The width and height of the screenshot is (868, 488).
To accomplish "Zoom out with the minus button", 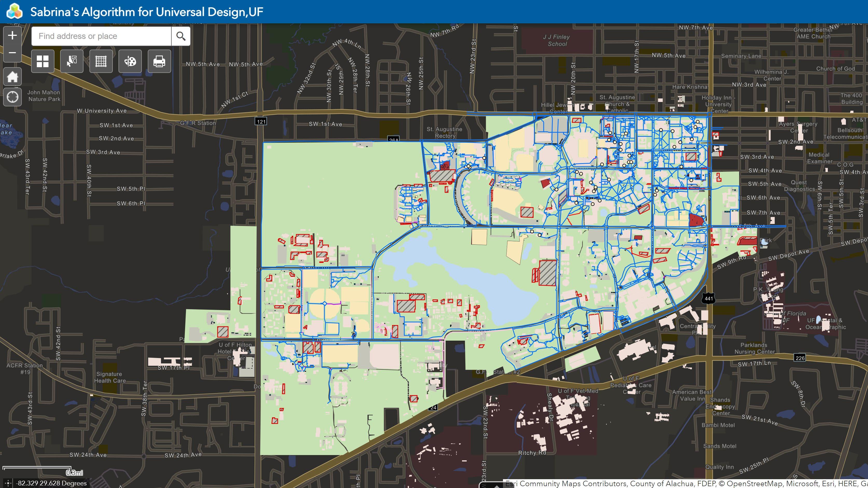I will pyautogui.click(x=12, y=53).
